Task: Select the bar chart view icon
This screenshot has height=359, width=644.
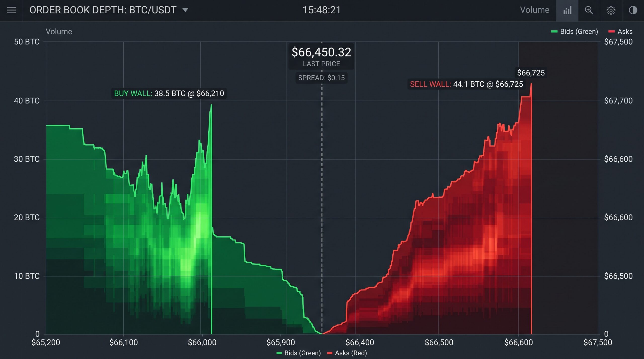Action: (x=567, y=10)
